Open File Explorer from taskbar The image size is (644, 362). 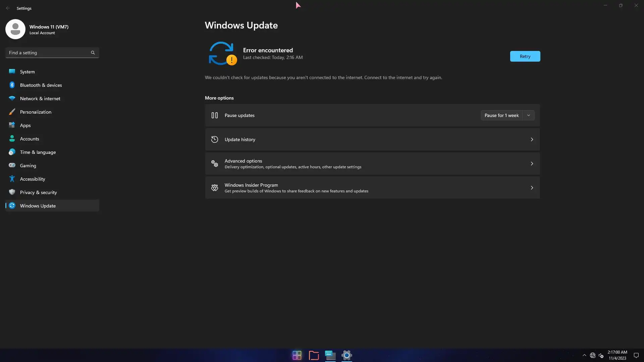[314, 355]
